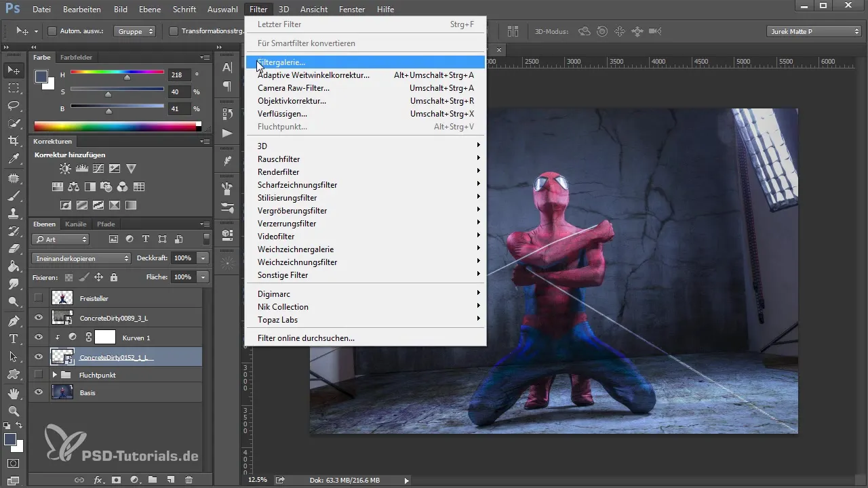
Task: Switch to the Kanäle tab
Action: coord(76,224)
